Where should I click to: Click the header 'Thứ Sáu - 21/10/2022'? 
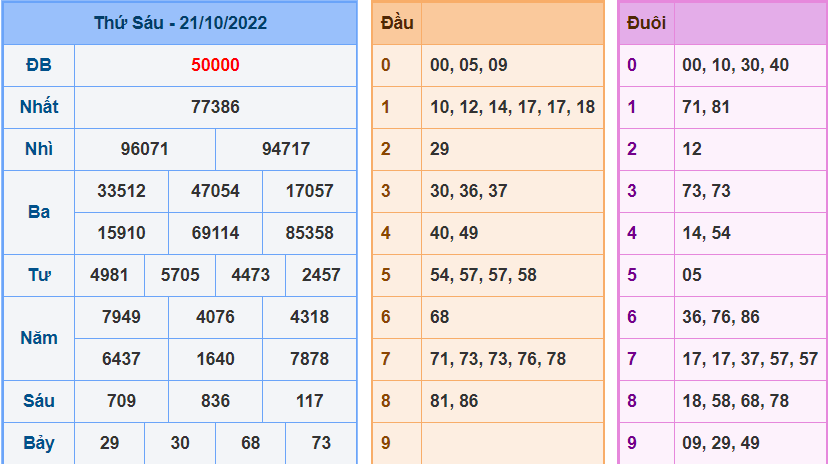tap(181, 23)
